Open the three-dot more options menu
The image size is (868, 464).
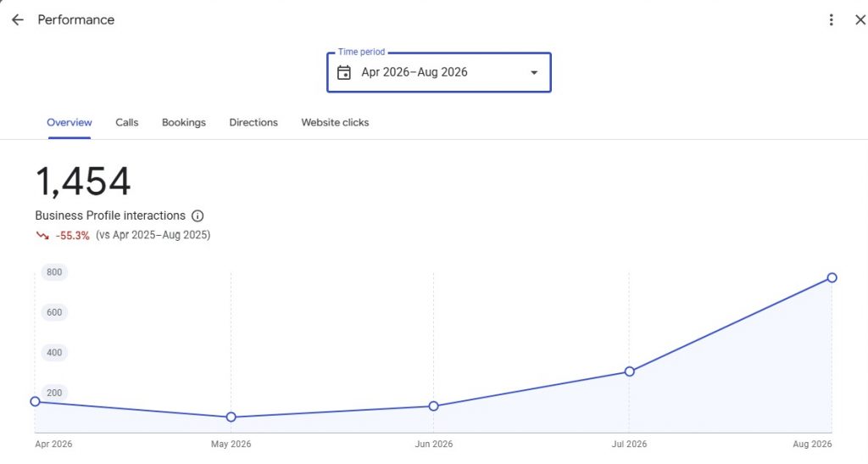point(831,20)
